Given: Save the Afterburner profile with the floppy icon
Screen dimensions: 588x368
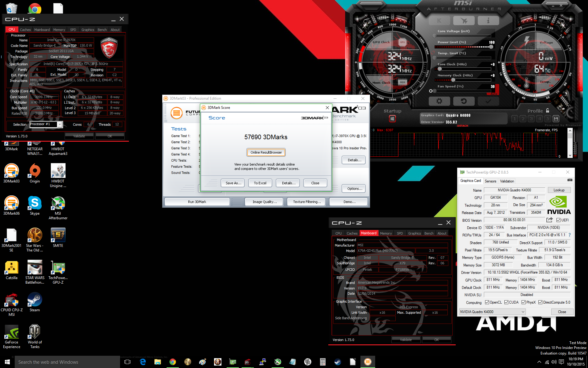Looking at the screenshot, I should (x=556, y=119).
